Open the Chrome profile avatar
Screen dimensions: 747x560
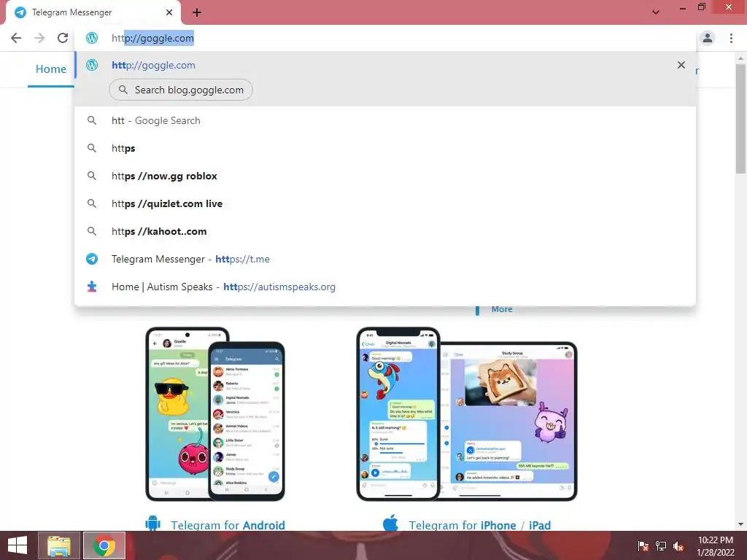coord(708,38)
